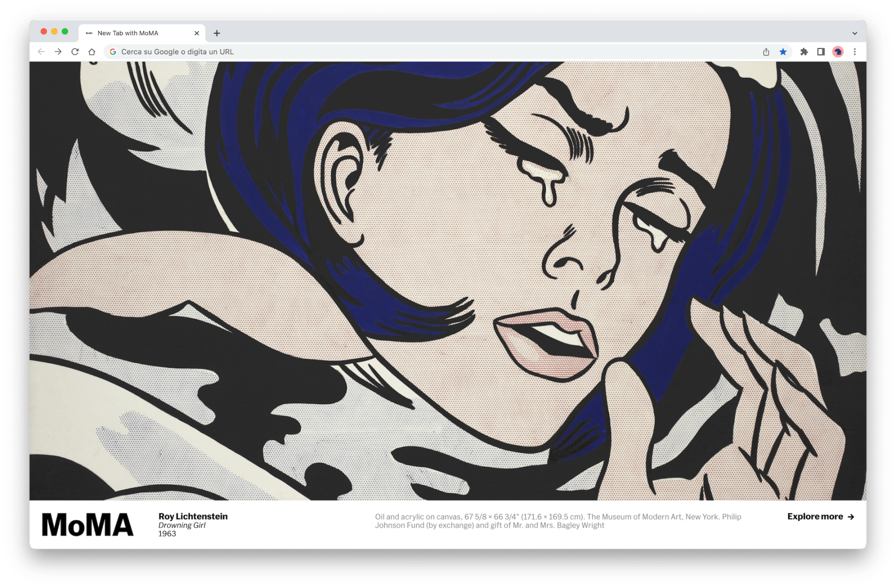Image resolution: width=896 pixels, height=588 pixels.
Task: Maximize the window with the green button
Action: coord(65,32)
